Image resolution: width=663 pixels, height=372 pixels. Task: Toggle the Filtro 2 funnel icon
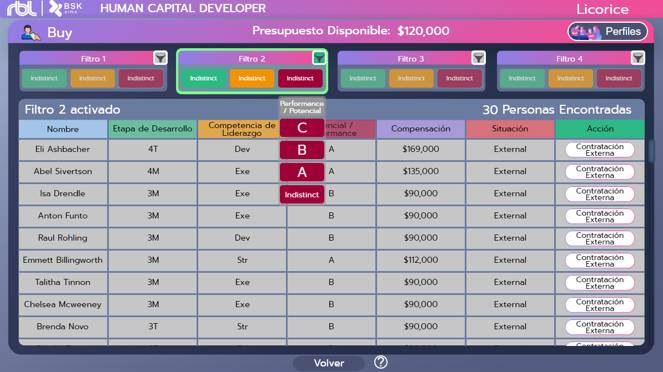[x=319, y=58]
